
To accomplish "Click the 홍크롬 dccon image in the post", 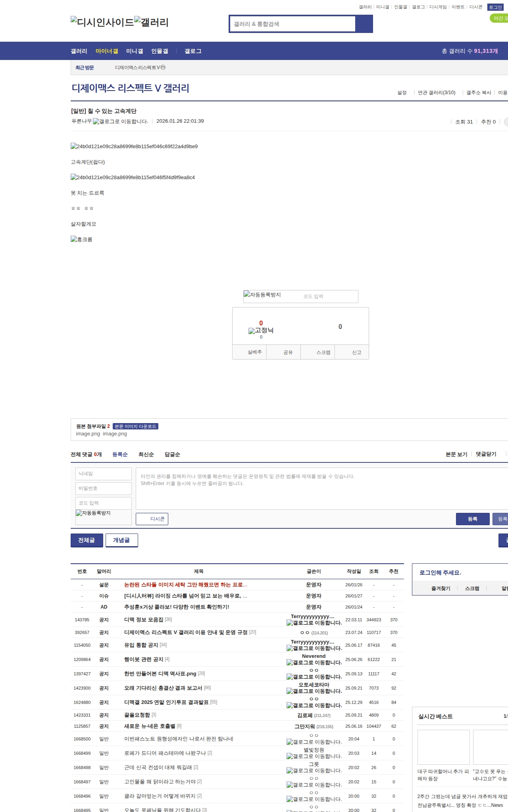I will [x=81, y=240].
